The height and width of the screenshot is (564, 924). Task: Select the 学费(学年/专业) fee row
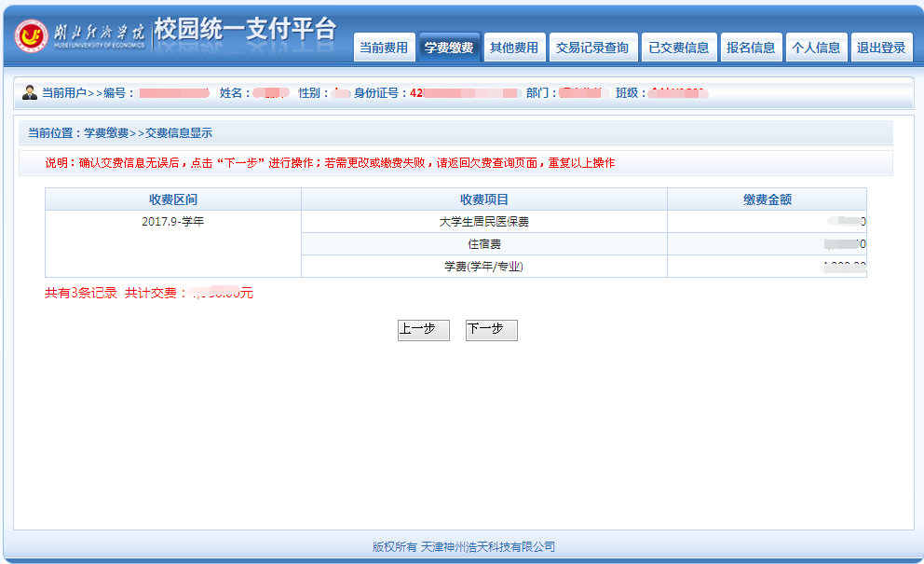(484, 267)
